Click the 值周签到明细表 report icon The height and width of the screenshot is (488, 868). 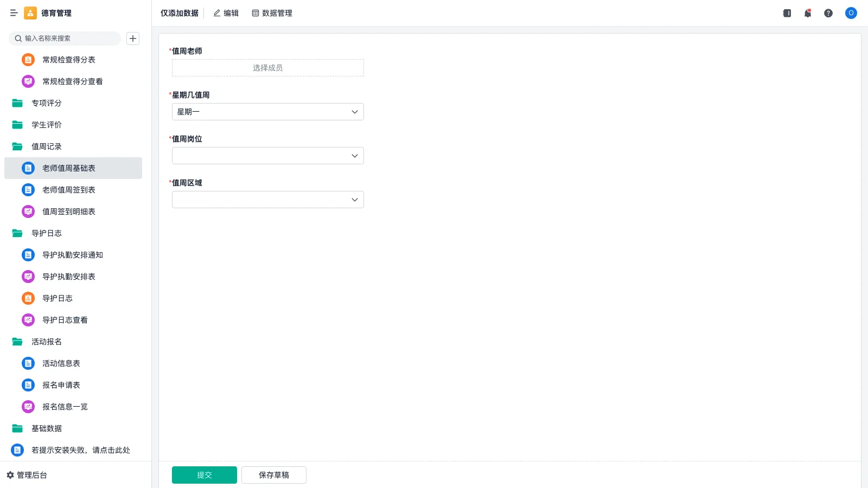28,211
